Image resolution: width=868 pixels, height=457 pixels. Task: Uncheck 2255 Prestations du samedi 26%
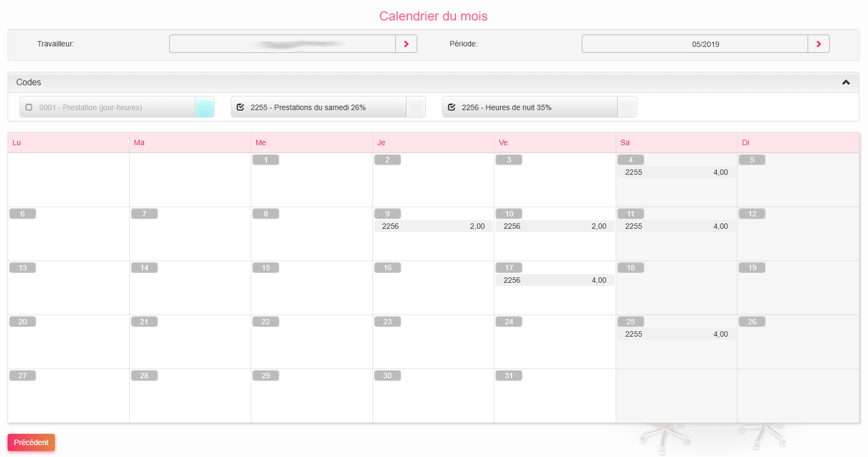240,107
